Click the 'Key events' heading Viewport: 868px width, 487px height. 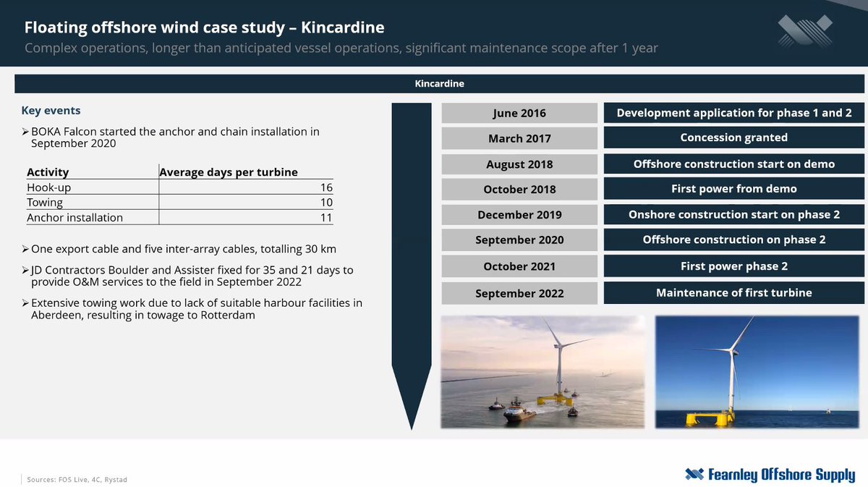click(51, 111)
